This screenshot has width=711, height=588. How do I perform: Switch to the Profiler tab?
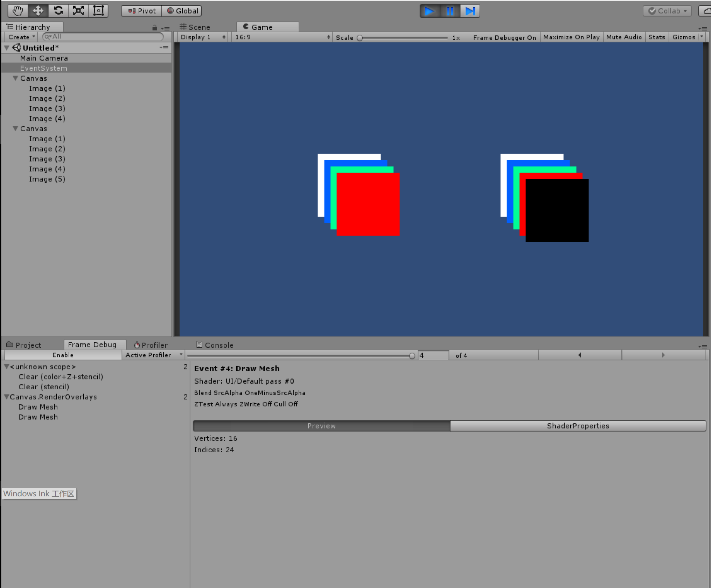(151, 345)
